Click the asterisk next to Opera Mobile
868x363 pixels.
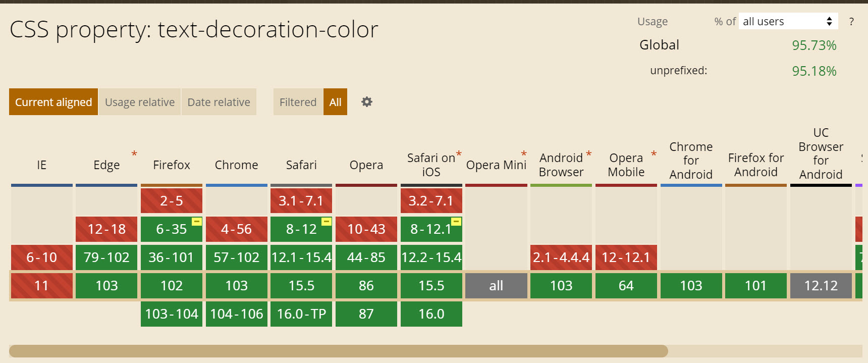pos(654,154)
